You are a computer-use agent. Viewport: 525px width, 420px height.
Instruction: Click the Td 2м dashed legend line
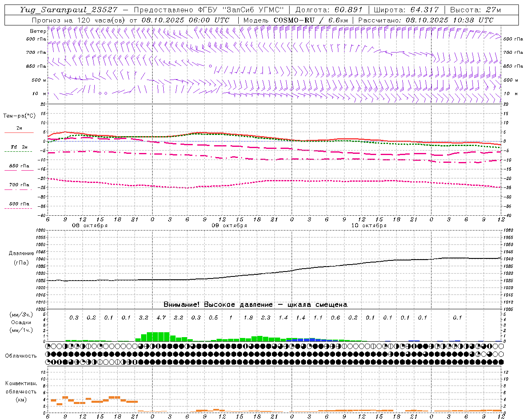pos(18,151)
